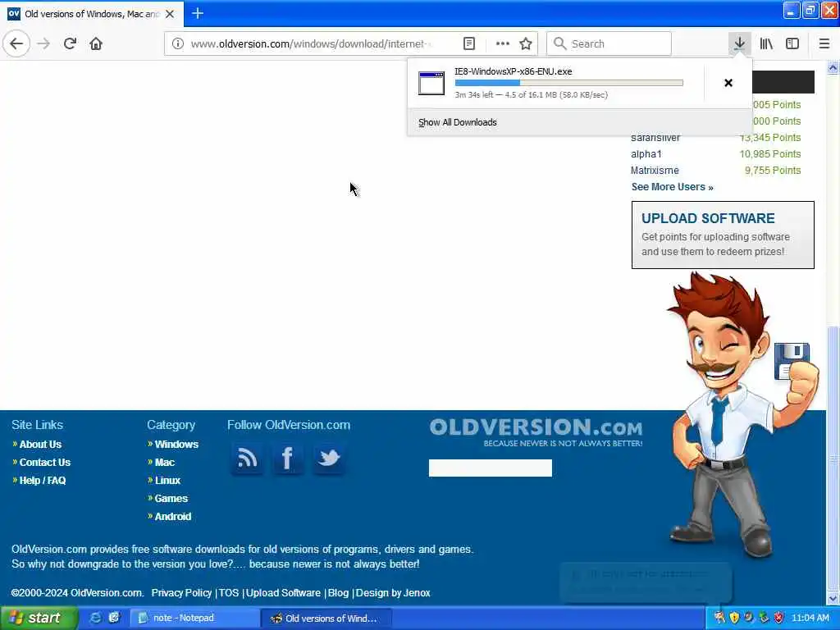This screenshot has width=840, height=630.
Task: Open the Contact Us site link
Action: pyautogui.click(x=44, y=463)
